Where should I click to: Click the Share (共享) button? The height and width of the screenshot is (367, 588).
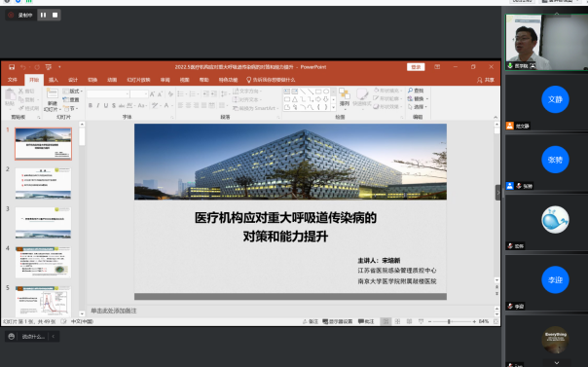[486, 80]
